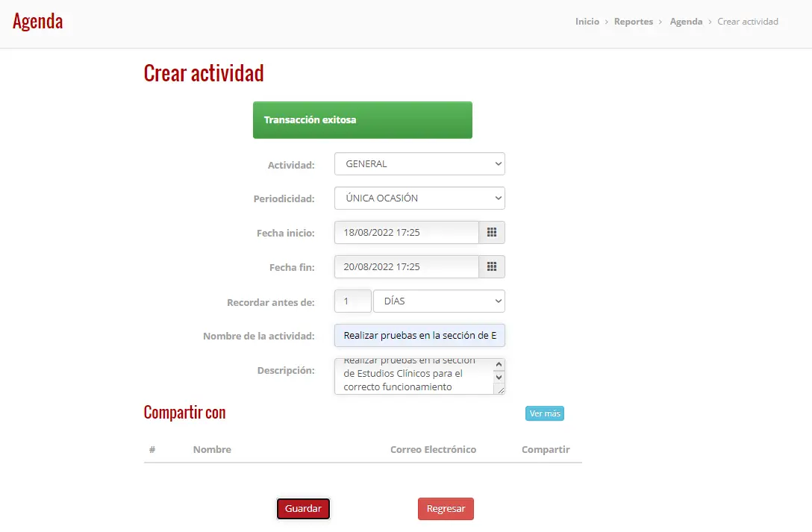
Task: Click the Nombre de la actividad field
Action: pyautogui.click(x=419, y=335)
